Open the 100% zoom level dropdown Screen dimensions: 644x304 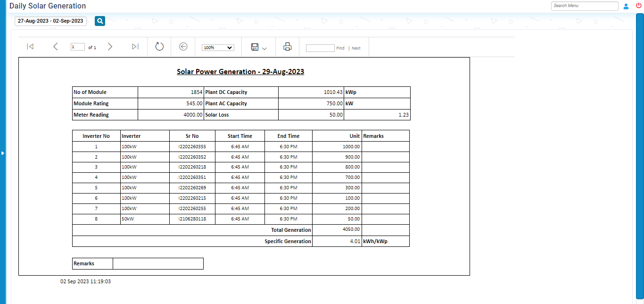coord(217,48)
